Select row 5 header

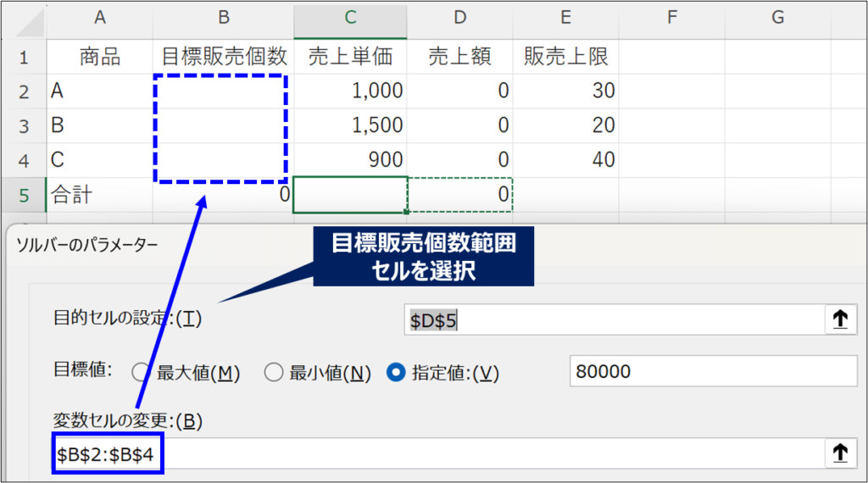[x=23, y=196]
